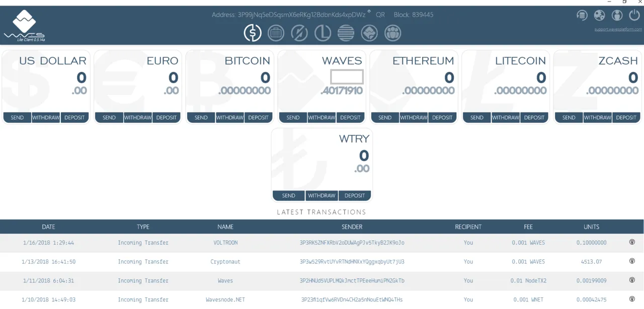Open the Community people tab icon
Screen dimensions: 644x309
coord(393,33)
